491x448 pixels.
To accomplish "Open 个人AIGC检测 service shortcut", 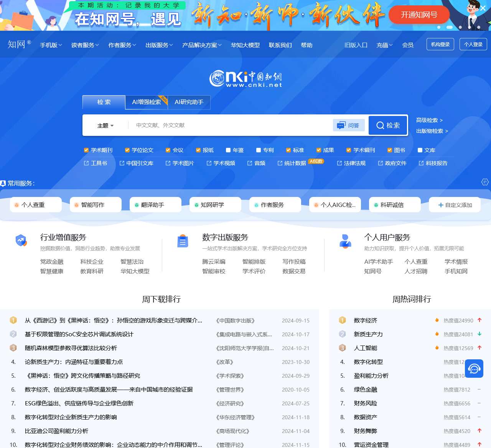I will point(335,205).
